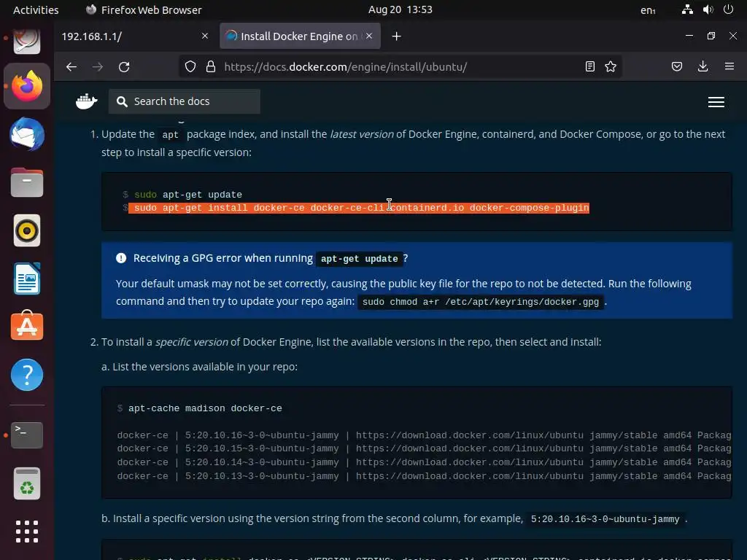This screenshot has width=747, height=560.
Task: Click the 5:20.10.16~3-0~ubuntu-jammy example string
Action: [x=605, y=519]
